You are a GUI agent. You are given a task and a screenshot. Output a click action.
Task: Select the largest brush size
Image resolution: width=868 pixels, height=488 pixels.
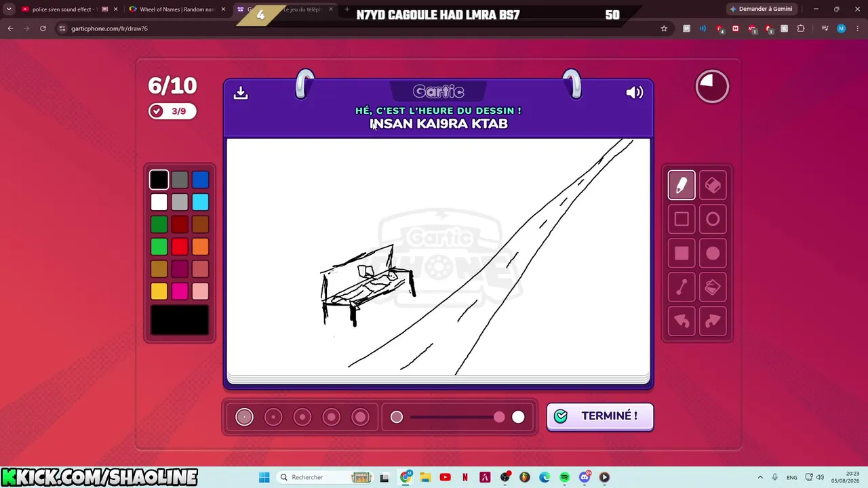pos(361,417)
